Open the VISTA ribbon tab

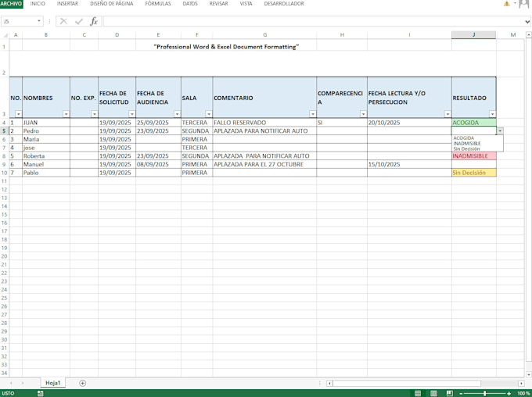pos(246,4)
